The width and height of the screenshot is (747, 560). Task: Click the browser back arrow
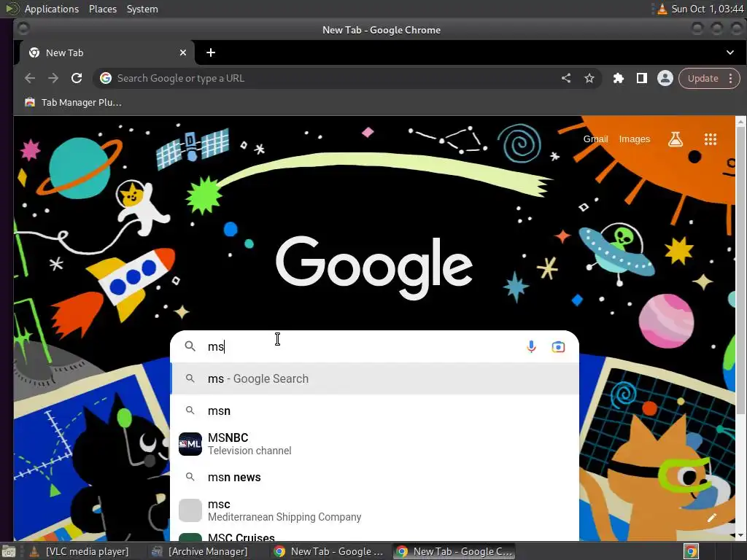coord(29,78)
